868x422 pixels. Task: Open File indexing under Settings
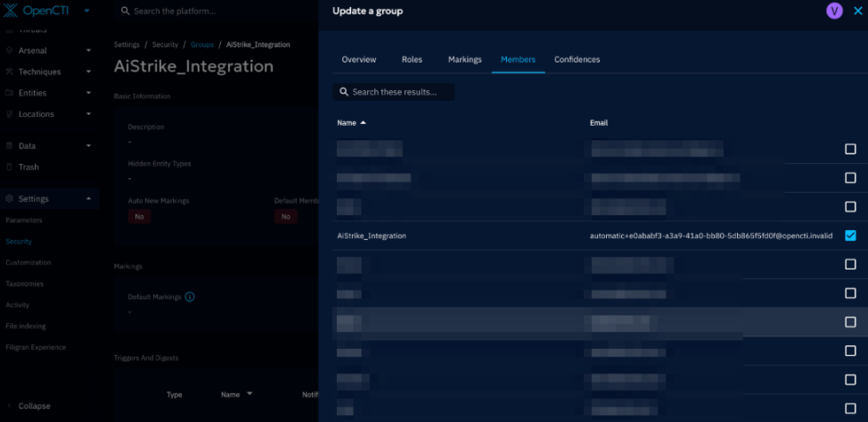pos(26,326)
